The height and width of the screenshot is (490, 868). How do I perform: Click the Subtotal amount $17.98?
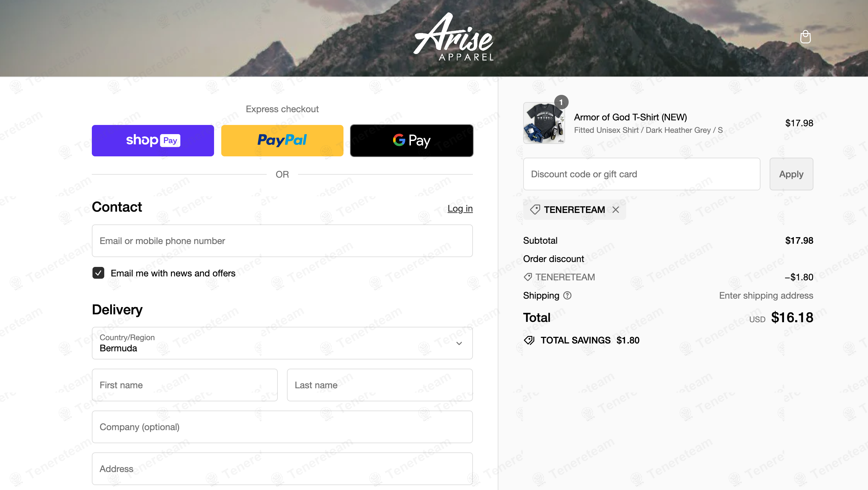coord(799,240)
